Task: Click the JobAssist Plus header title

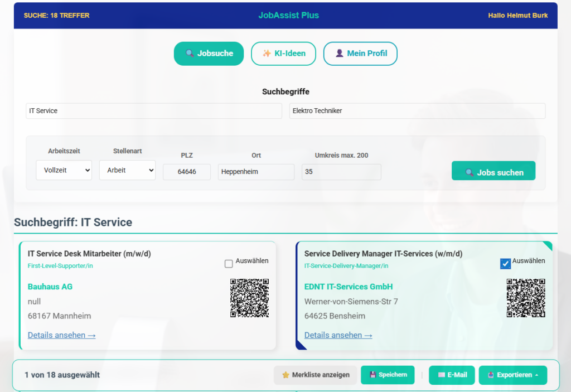Action: (x=288, y=15)
